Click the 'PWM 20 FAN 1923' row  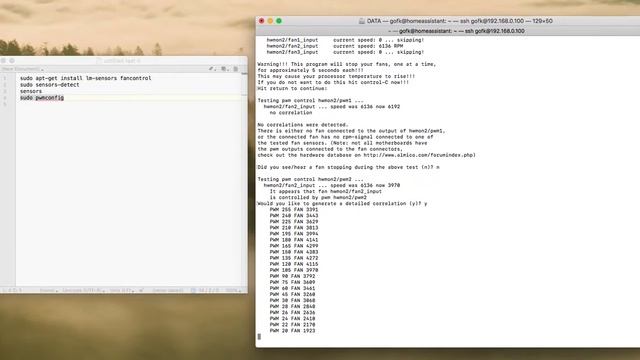coord(292,331)
